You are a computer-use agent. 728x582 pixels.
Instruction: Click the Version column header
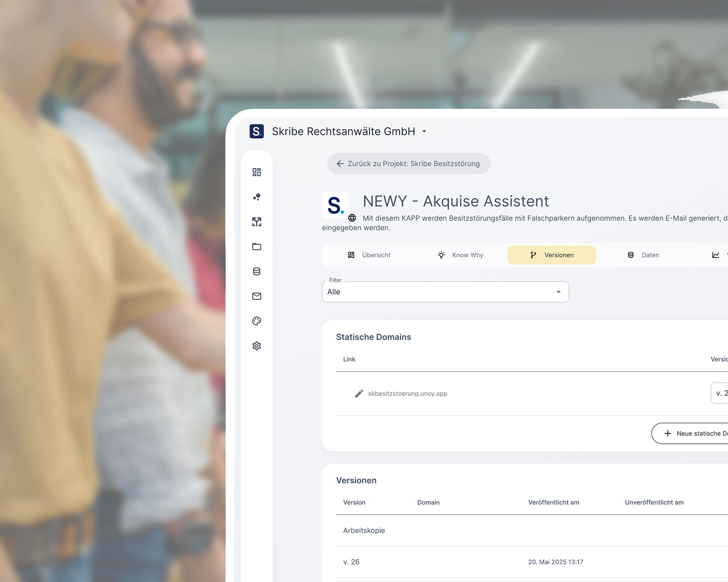(x=354, y=502)
